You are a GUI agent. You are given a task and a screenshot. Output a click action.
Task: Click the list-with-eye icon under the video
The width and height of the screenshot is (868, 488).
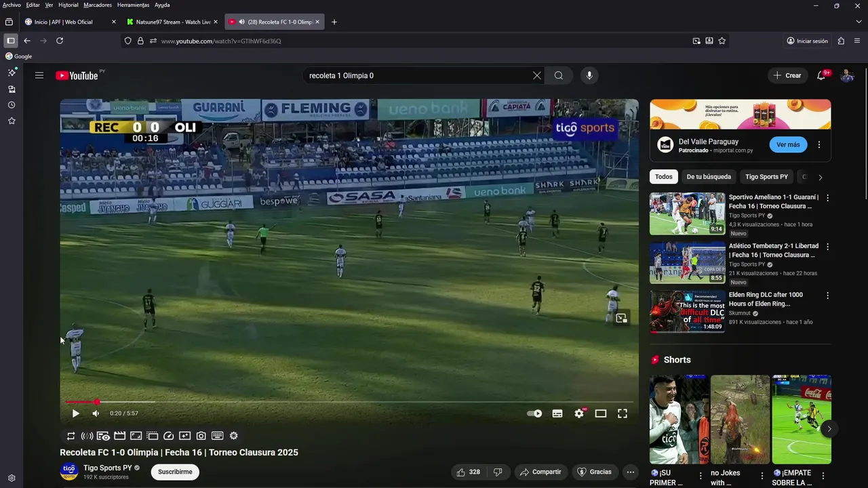point(103,436)
